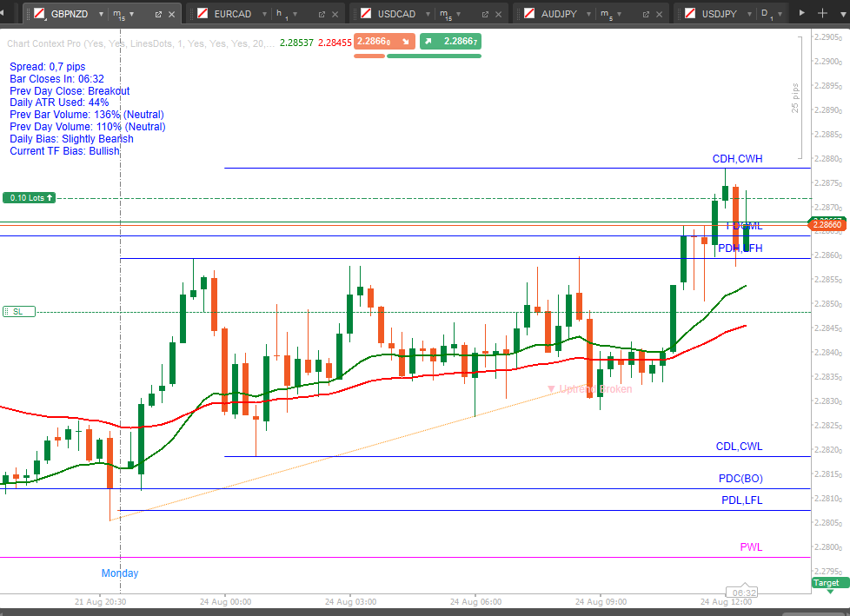Detach the EURCAD chart into a window
850x616 pixels.
[322, 15]
